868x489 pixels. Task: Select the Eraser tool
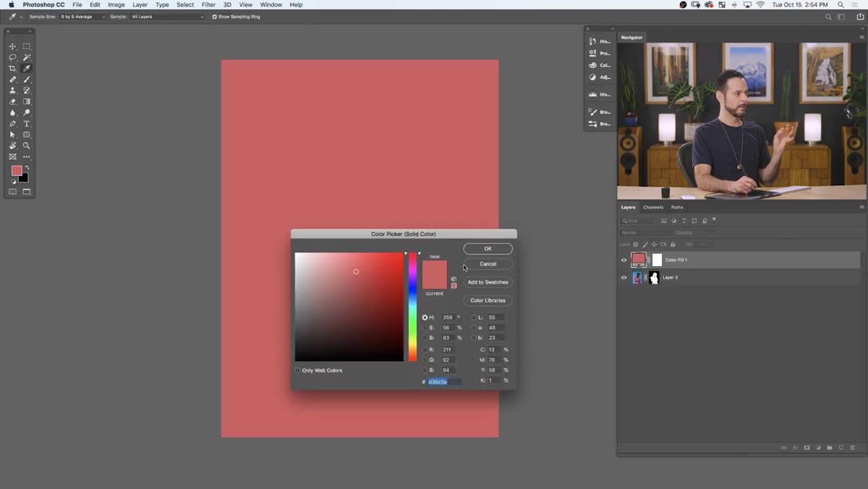pos(12,102)
